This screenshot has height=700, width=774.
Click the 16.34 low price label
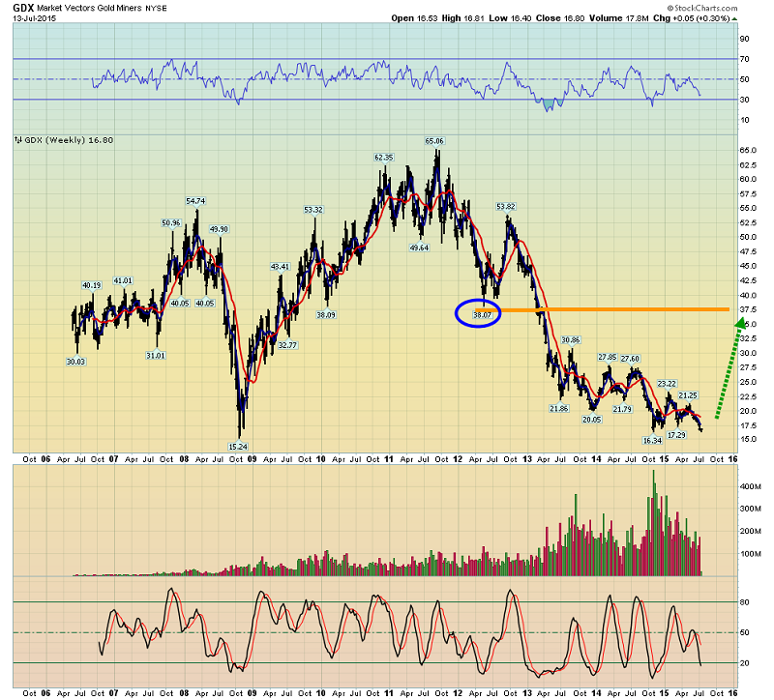[x=652, y=441]
